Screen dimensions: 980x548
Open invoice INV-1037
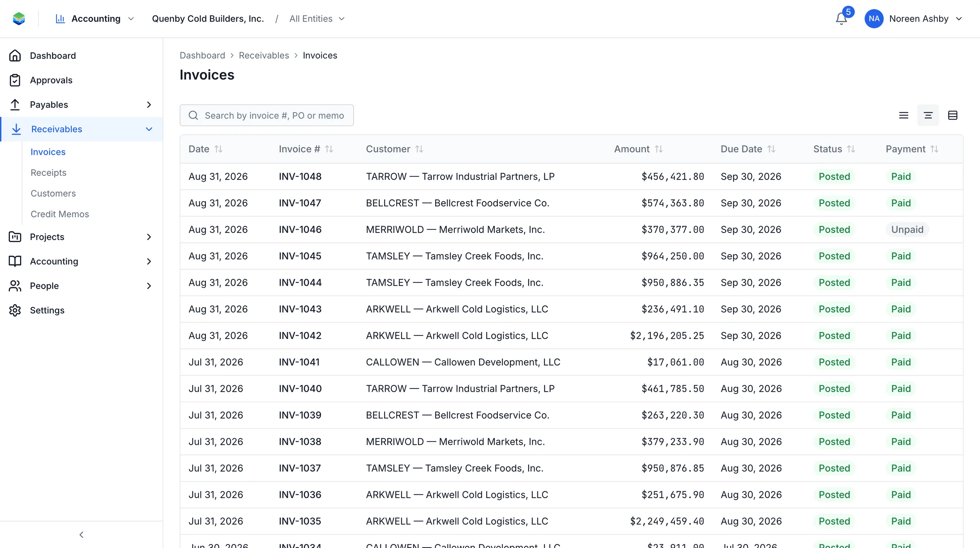pos(300,468)
